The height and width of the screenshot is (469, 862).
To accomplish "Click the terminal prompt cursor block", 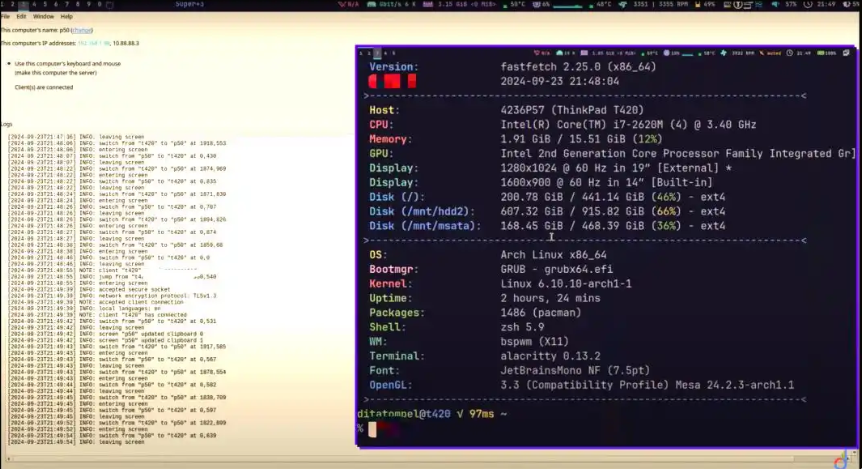I will click(373, 429).
